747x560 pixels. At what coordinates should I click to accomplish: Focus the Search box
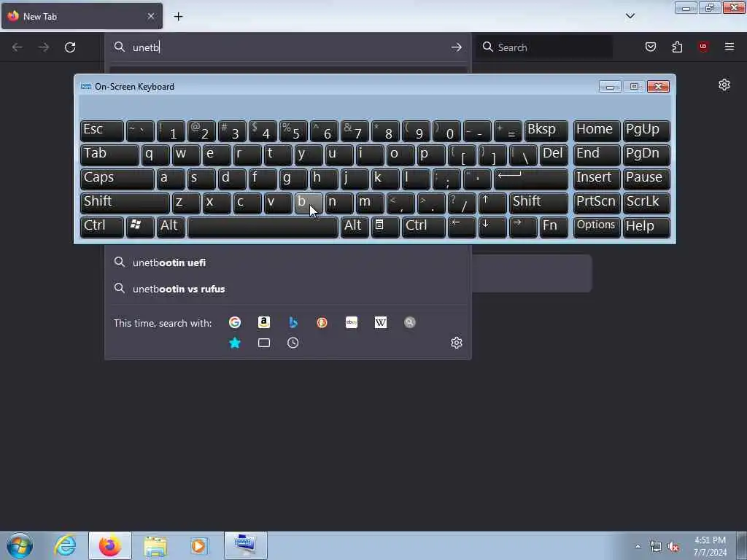click(546, 47)
